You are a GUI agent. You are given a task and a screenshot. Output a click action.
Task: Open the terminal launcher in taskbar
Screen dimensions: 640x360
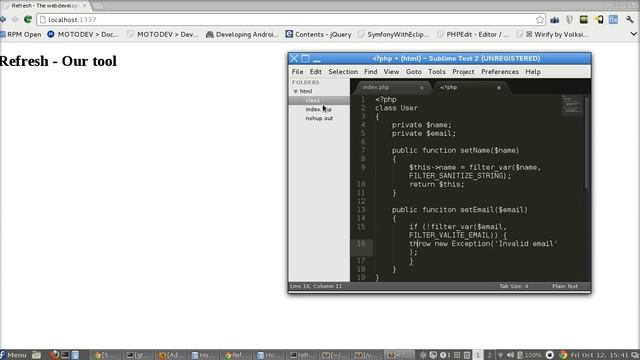pyautogui.click(x=65, y=355)
